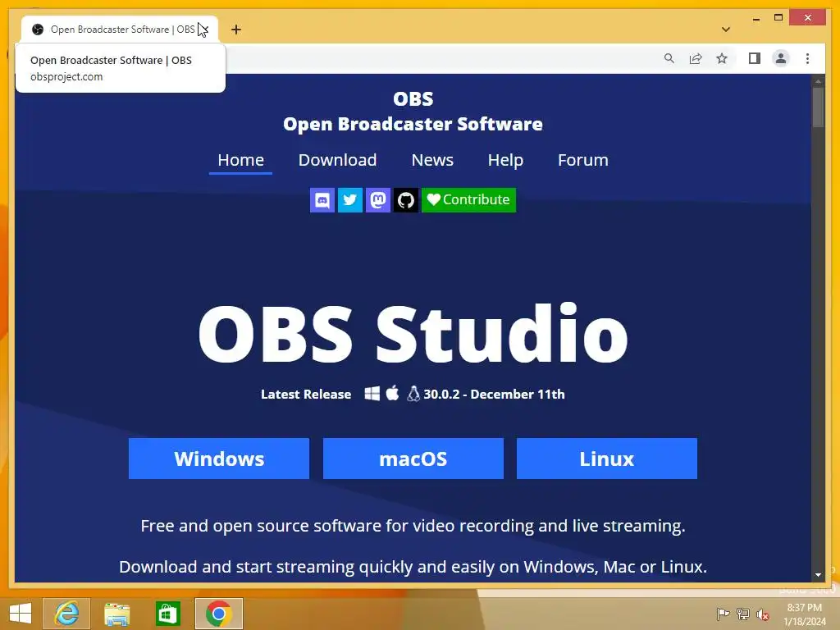The image size is (840, 630).
Task: Click the share page icon
Action: point(696,58)
